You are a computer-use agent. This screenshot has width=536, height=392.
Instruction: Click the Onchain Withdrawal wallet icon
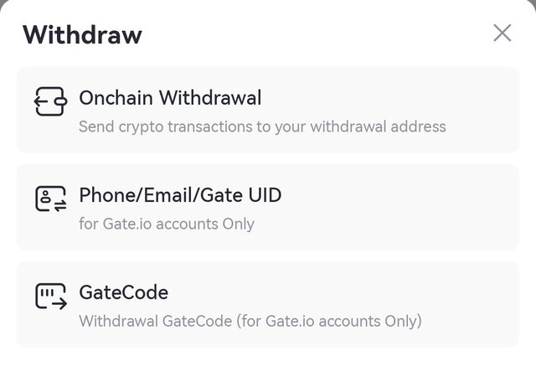[x=50, y=101]
